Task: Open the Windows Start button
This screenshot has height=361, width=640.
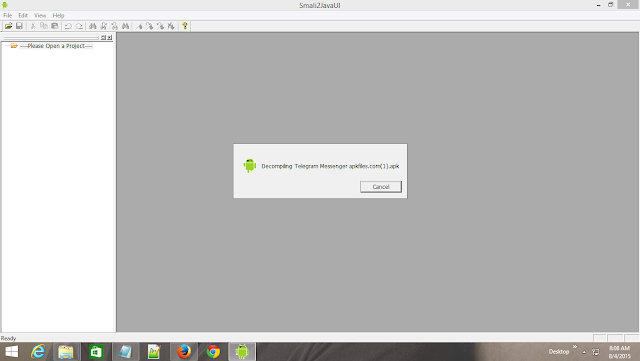Action: (x=11, y=352)
